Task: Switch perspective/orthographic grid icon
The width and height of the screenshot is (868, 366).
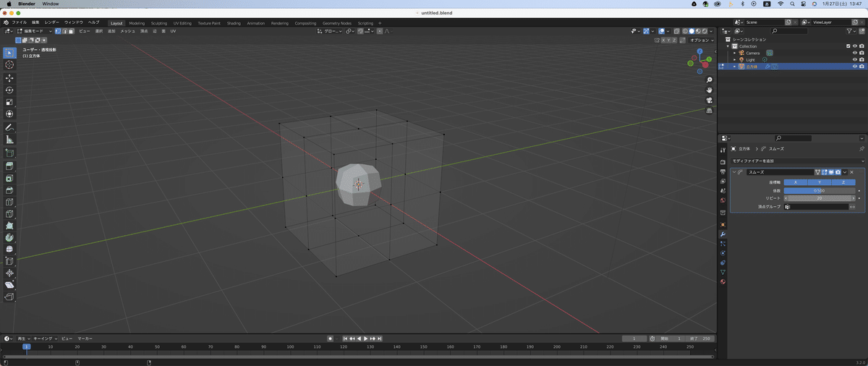Action: pos(710,111)
